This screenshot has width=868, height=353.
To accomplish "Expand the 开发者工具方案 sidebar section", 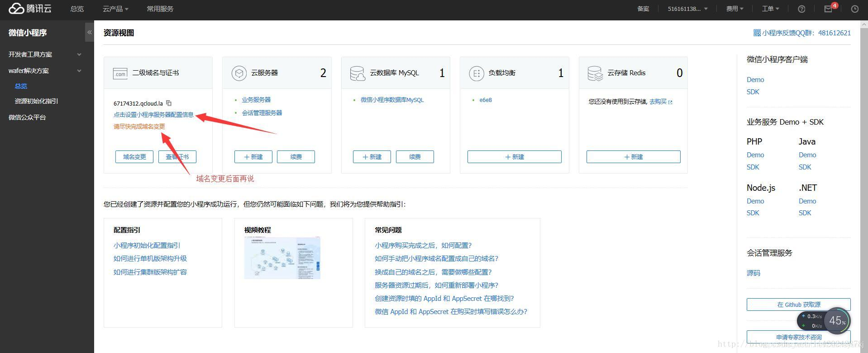I will (x=45, y=54).
